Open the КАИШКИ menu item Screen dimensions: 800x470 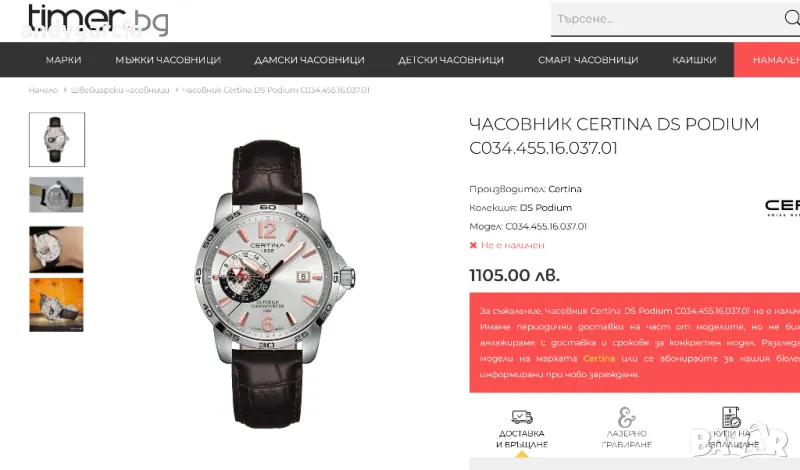pyautogui.click(x=694, y=60)
